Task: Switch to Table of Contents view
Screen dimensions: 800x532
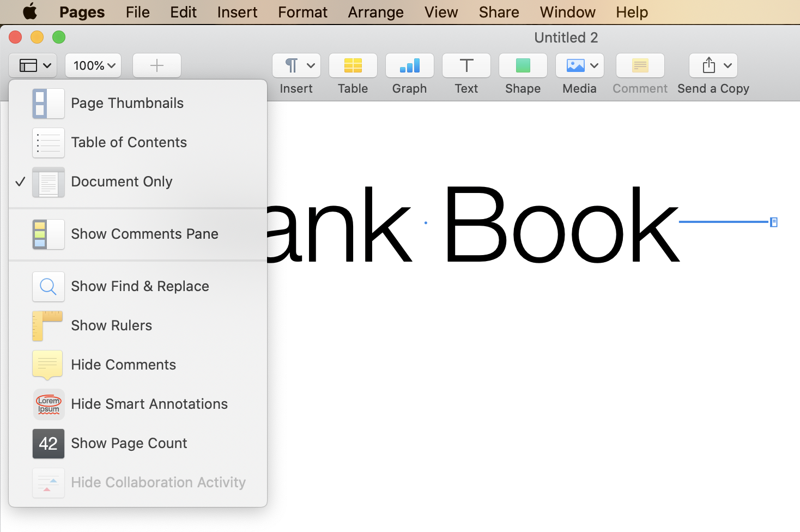Action: click(138, 143)
